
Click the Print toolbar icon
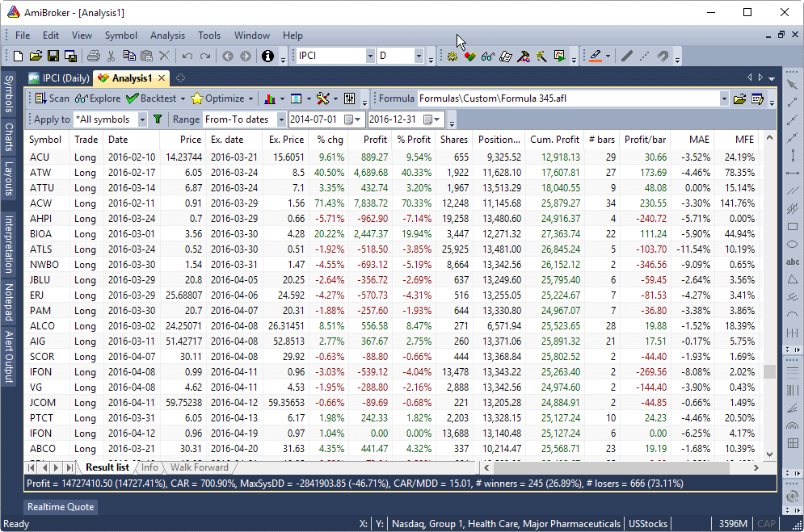click(95, 55)
